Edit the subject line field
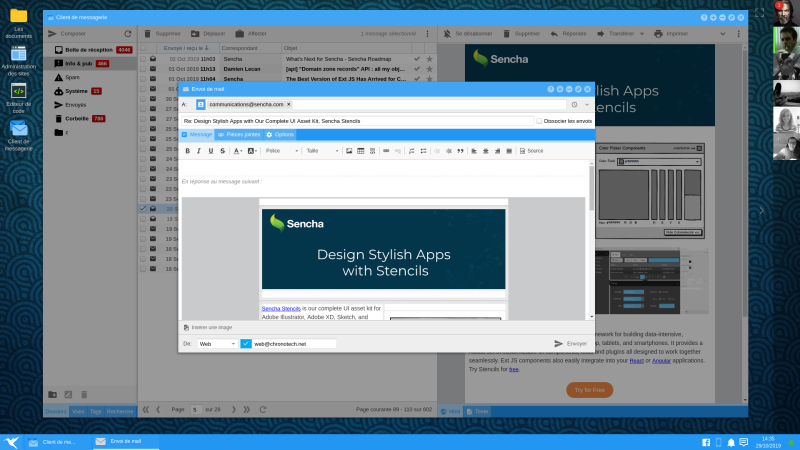Screen dimensions: 800x450 click(357, 121)
